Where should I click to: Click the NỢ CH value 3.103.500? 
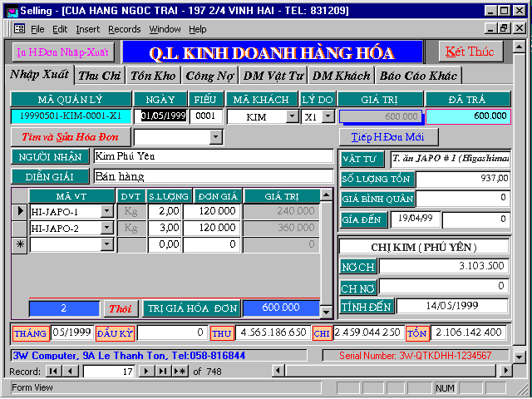point(443,266)
